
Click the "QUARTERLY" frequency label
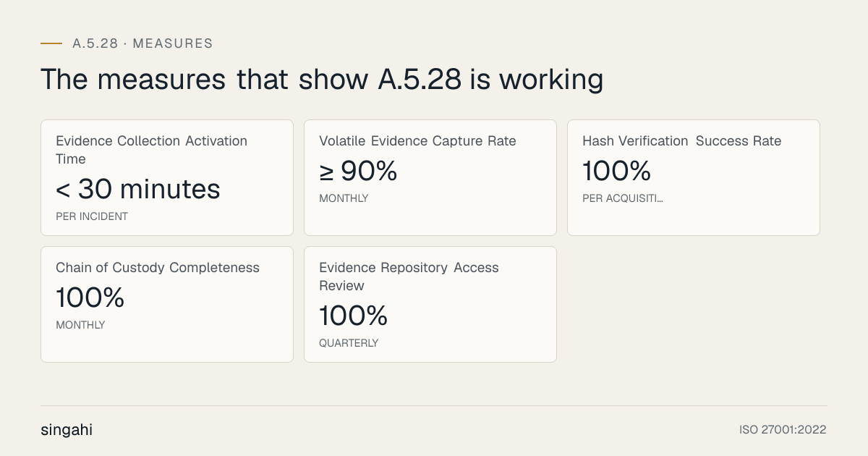pyautogui.click(x=349, y=343)
